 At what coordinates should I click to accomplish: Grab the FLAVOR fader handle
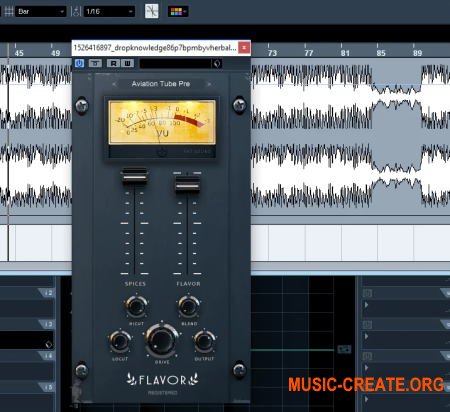click(187, 184)
